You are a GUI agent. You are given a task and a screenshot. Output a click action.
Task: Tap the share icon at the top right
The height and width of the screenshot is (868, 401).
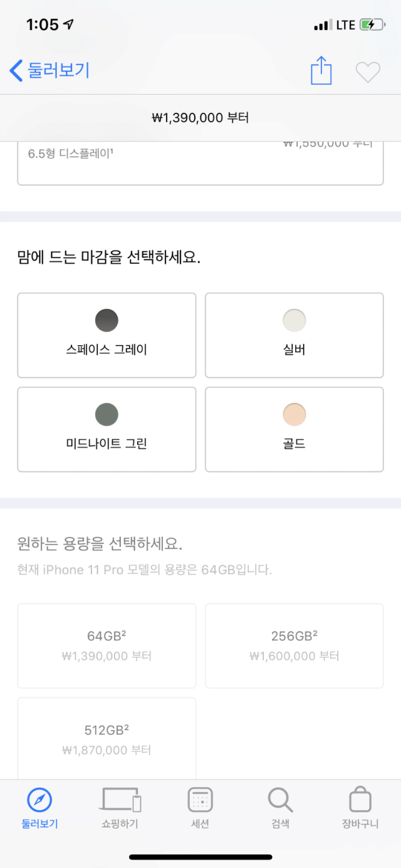point(321,71)
